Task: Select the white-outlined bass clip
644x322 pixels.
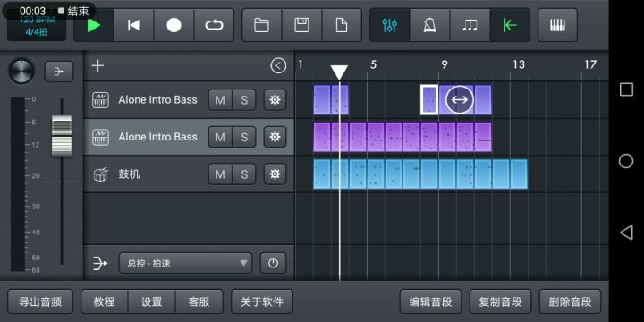Action: pos(429,100)
